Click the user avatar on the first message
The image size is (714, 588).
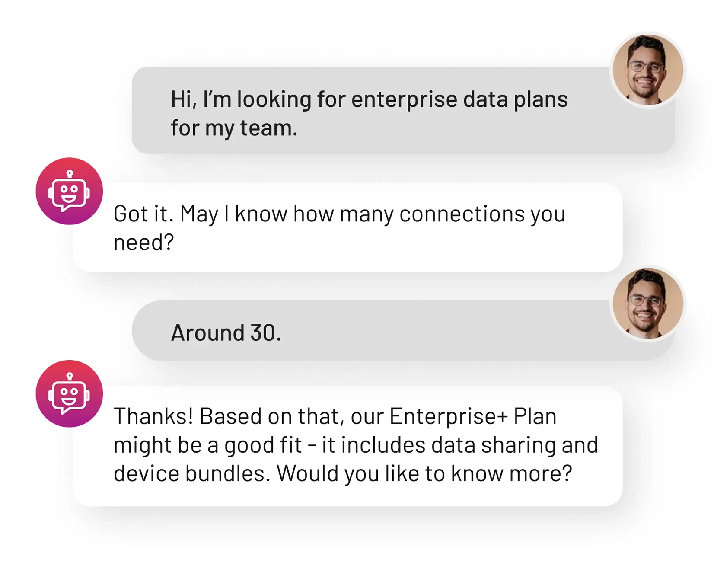click(x=647, y=70)
